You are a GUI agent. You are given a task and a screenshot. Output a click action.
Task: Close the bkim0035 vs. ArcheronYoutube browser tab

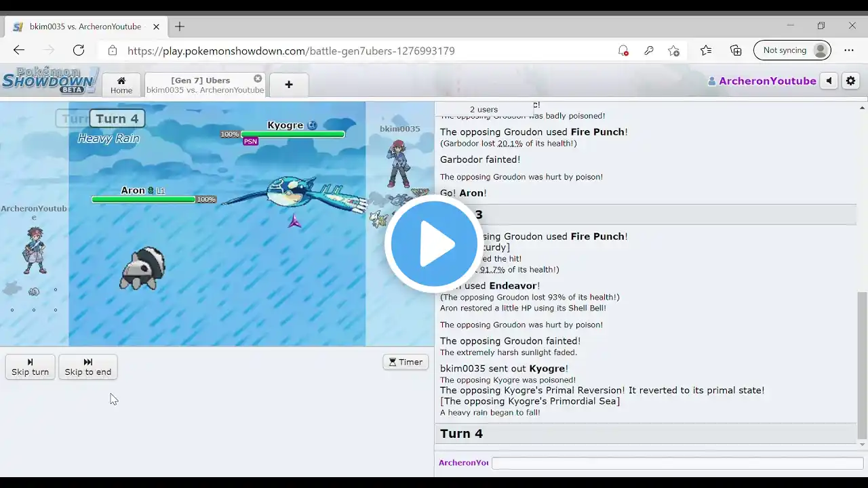pos(157,26)
